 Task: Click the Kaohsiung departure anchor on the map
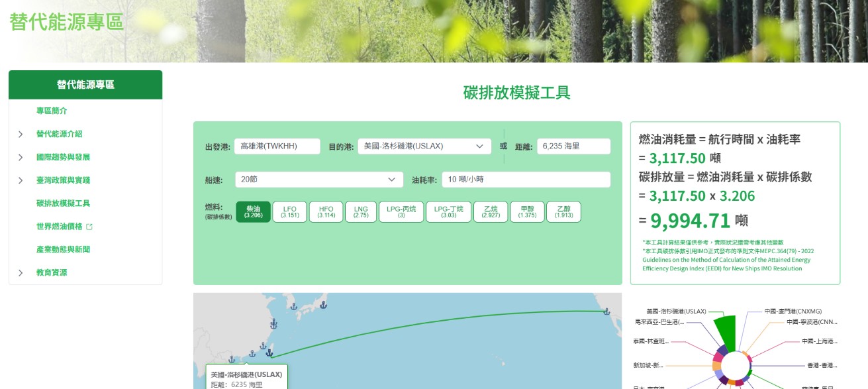click(x=269, y=353)
